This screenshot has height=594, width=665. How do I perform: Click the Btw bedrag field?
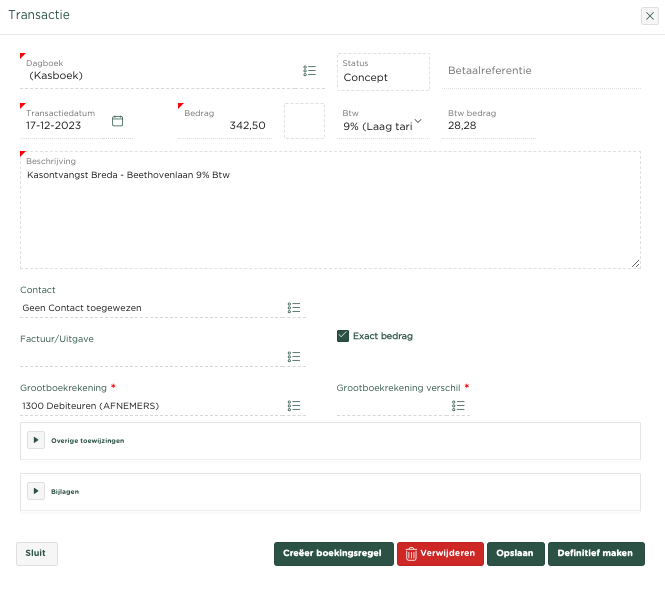pyautogui.click(x=490, y=126)
